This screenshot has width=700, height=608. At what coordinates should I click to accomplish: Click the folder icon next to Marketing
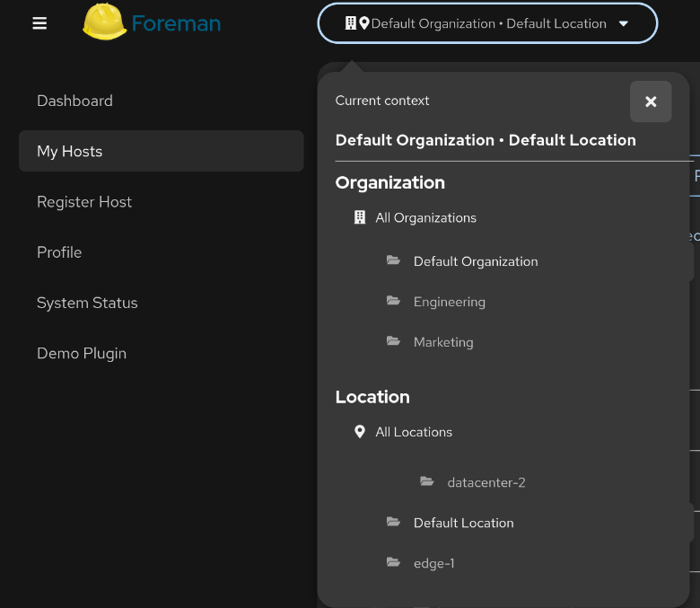click(x=393, y=342)
